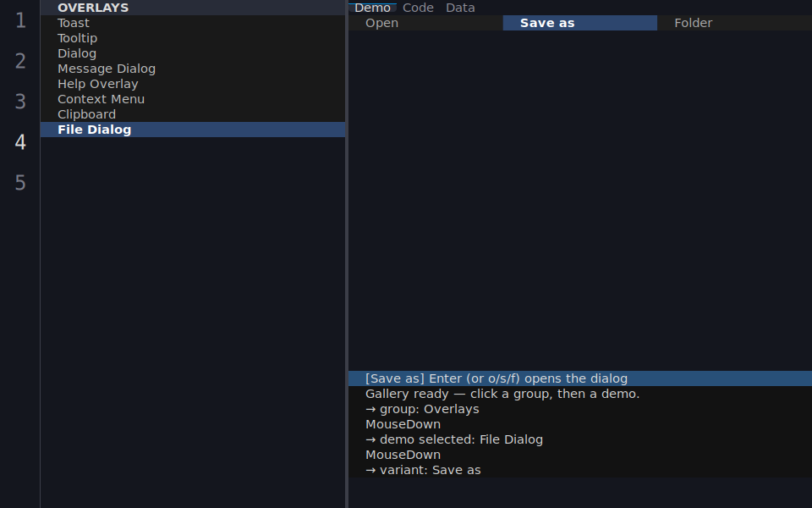This screenshot has width=812, height=508.
Task: Choose the Message Dialog demo
Action: coord(193,69)
